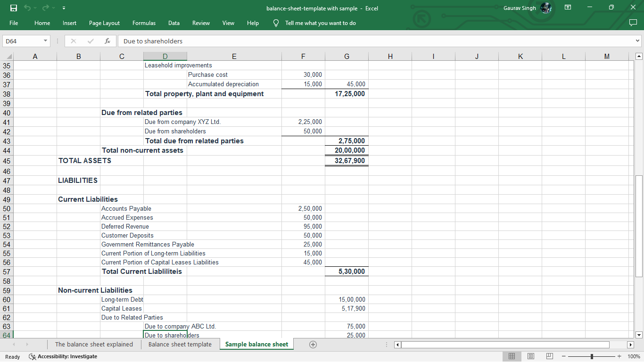Viewport: 644px width, 362px height.
Task: Open Ribbon Display Options
Action: [x=568, y=8]
